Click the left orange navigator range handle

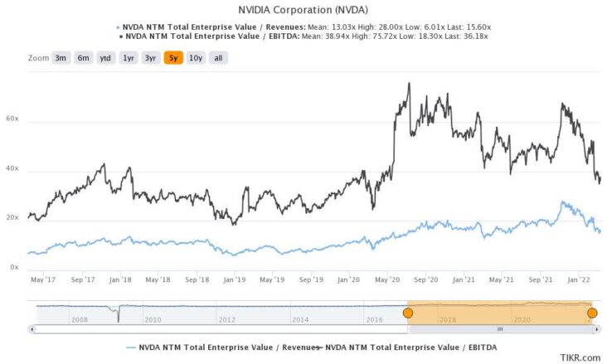[407, 313]
